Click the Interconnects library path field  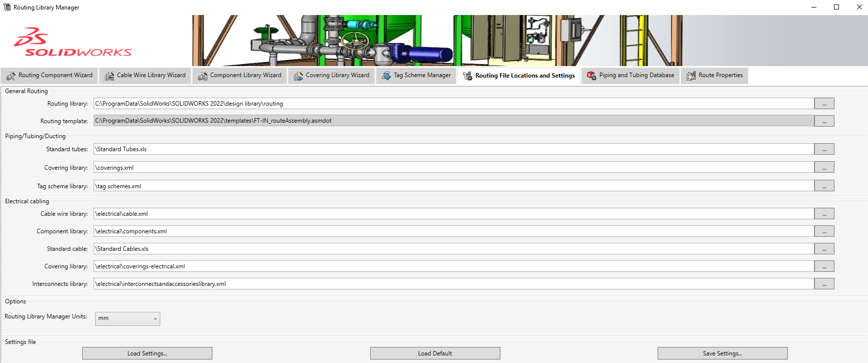(453, 284)
